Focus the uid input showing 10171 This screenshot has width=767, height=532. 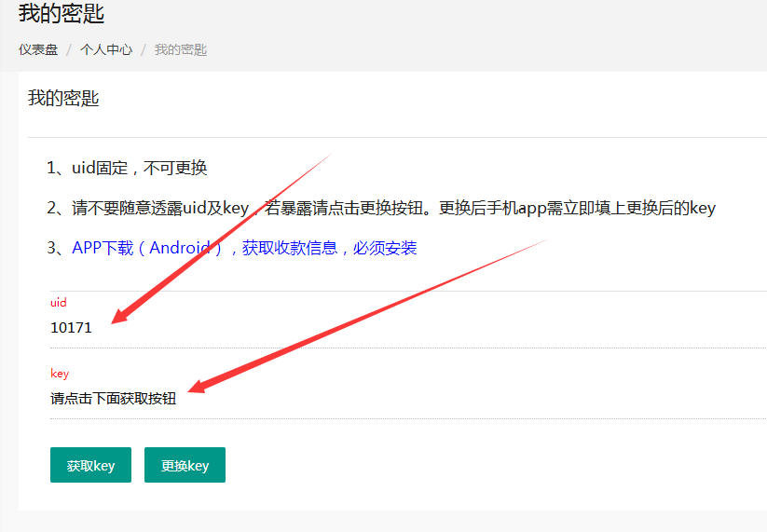[373, 328]
